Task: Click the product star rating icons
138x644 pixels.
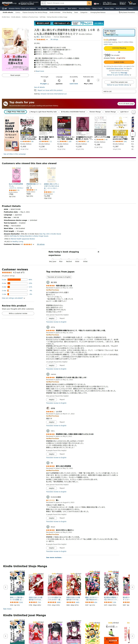Action: pos(41,39)
